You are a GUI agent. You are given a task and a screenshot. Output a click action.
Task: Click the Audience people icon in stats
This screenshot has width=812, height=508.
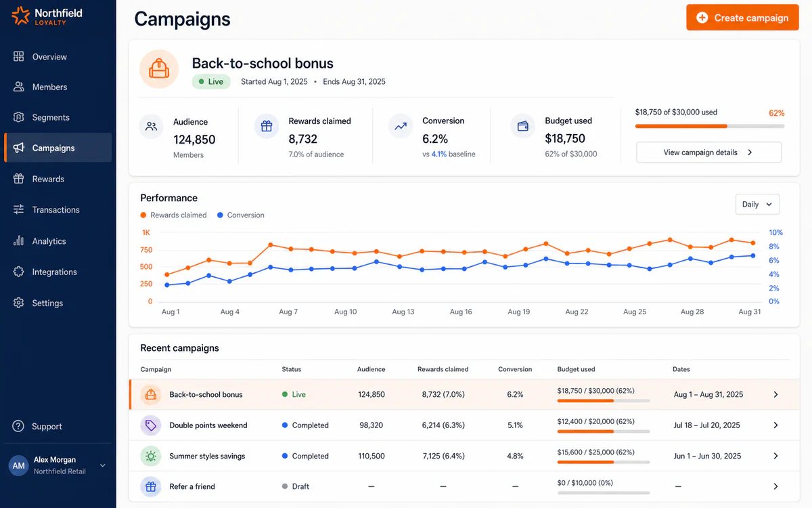(152, 127)
